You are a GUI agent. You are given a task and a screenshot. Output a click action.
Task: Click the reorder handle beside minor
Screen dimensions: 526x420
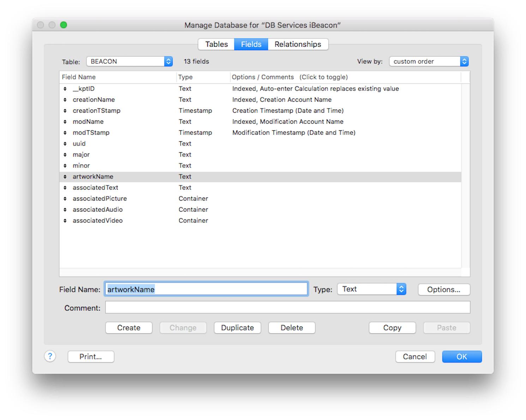(x=65, y=166)
